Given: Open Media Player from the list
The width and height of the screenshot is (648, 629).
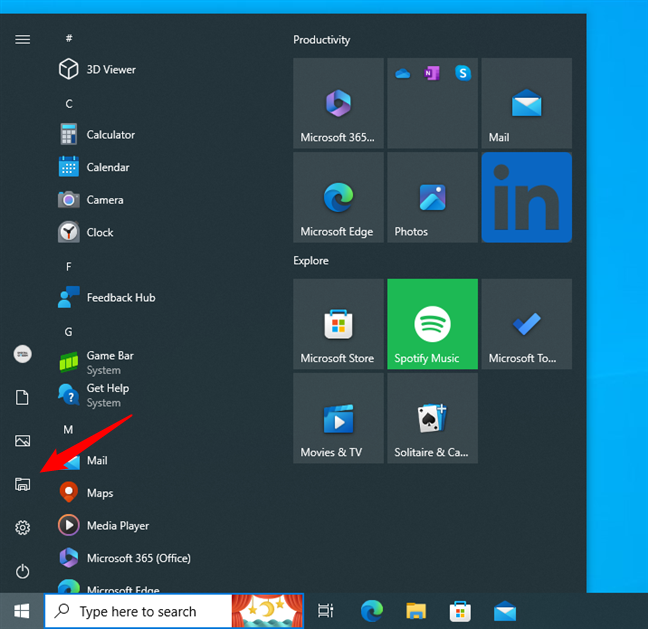Looking at the screenshot, I should pyautogui.click(x=104, y=526).
